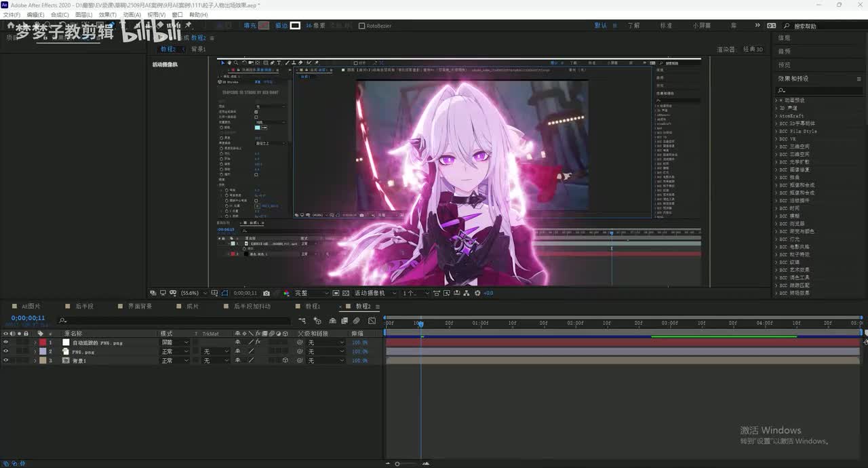Click the composition mini-flowchart icon in the timeline
868x468 pixels.
pos(302,320)
